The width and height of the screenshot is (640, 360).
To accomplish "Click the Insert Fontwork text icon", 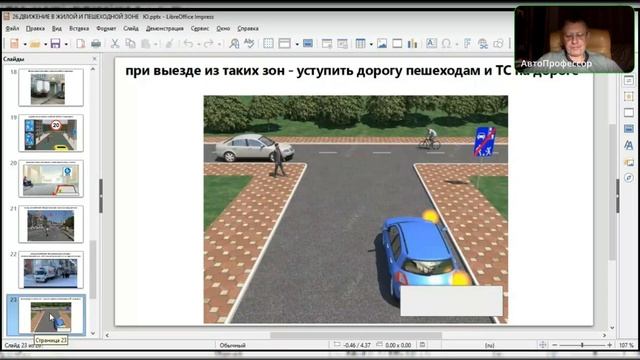I will [x=468, y=43].
